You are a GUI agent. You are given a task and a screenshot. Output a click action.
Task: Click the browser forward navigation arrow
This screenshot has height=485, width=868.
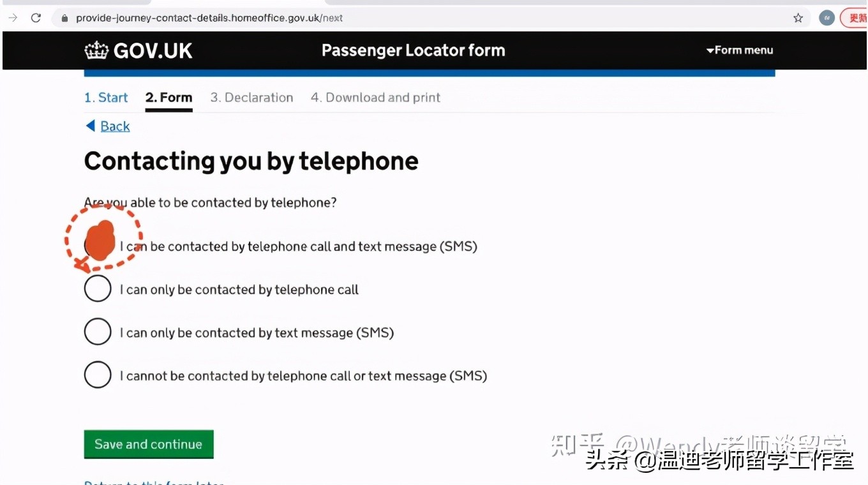click(x=13, y=18)
